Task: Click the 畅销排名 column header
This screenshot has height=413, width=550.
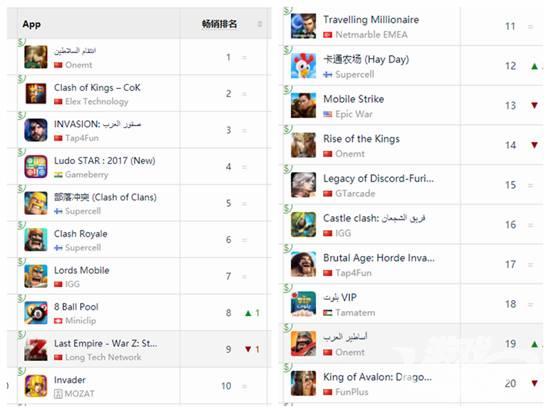Action: [x=220, y=24]
